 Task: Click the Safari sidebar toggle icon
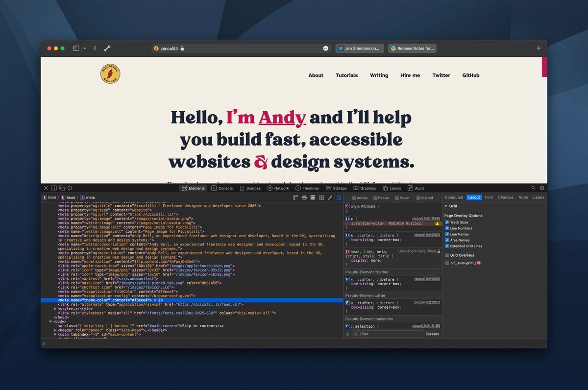[x=76, y=49]
